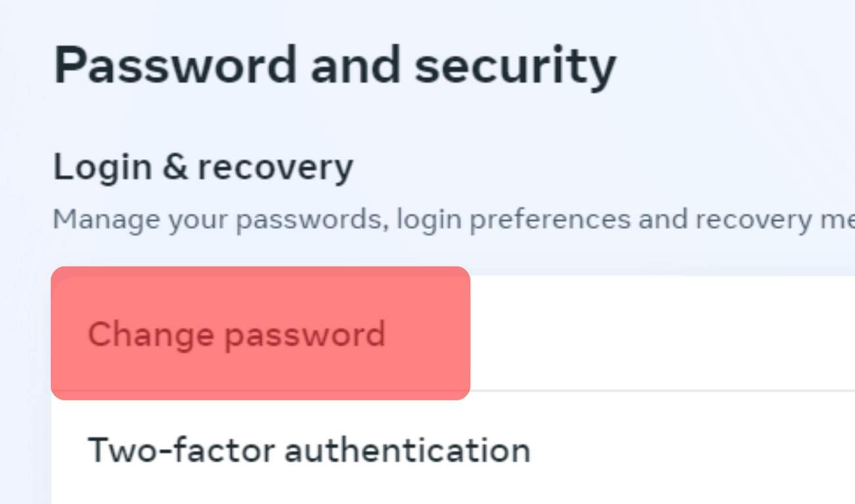Click the word recovery in section subheading
This screenshot has height=504, width=855.
275,168
